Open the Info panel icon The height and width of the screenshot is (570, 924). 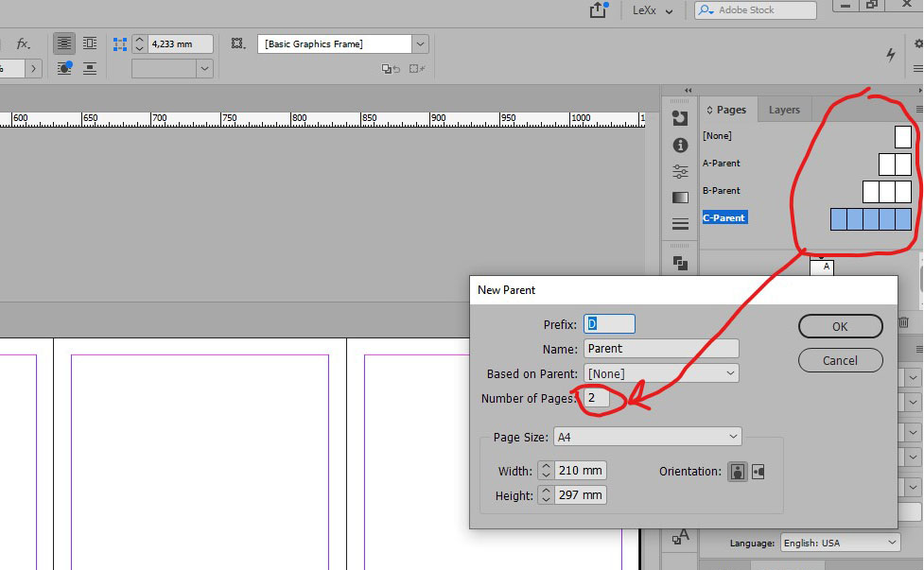pyautogui.click(x=680, y=145)
